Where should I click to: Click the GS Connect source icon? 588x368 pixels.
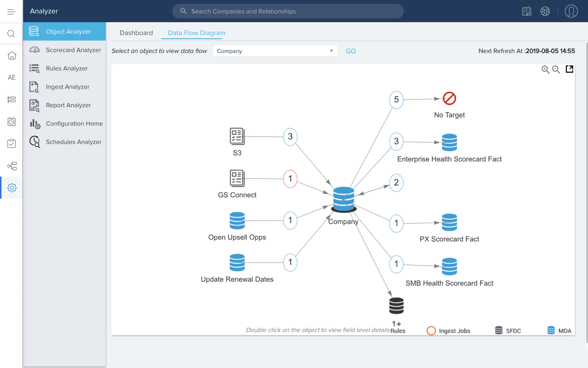tap(237, 178)
